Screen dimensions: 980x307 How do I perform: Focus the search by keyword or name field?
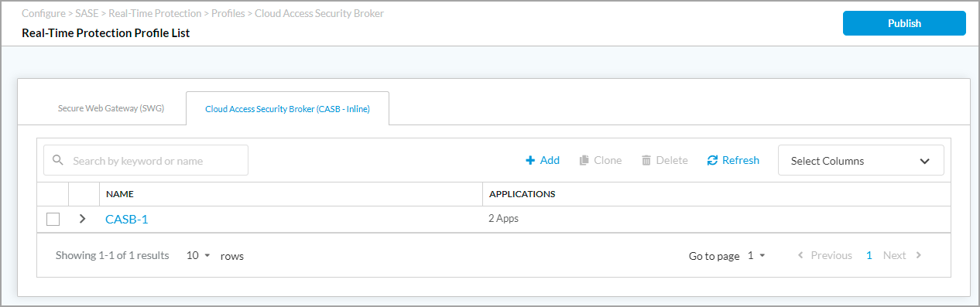146,160
